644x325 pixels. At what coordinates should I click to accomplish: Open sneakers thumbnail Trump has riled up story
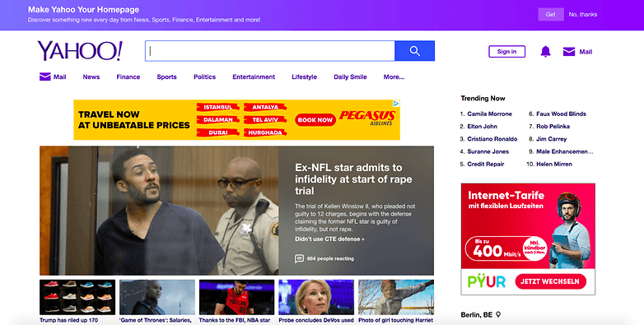[77, 298]
